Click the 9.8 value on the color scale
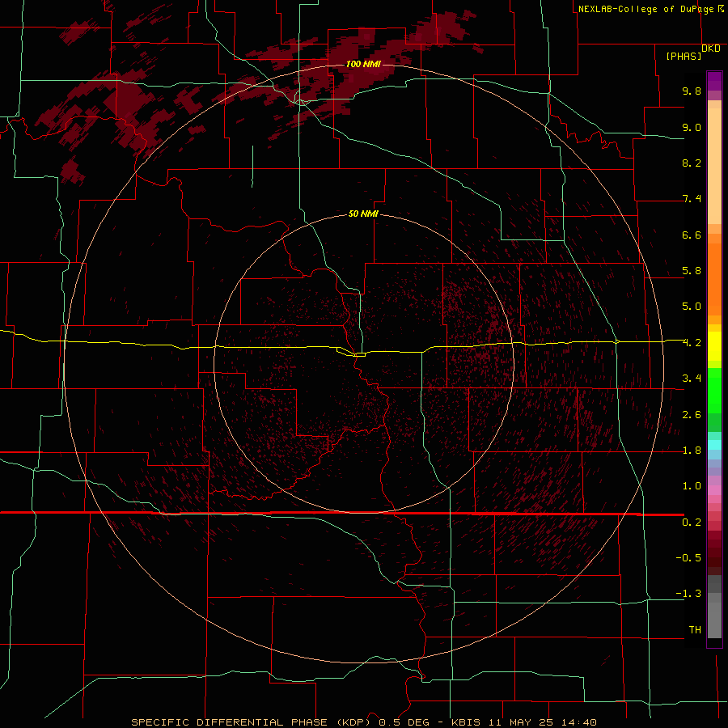This screenshot has height=728, width=728. [x=692, y=91]
